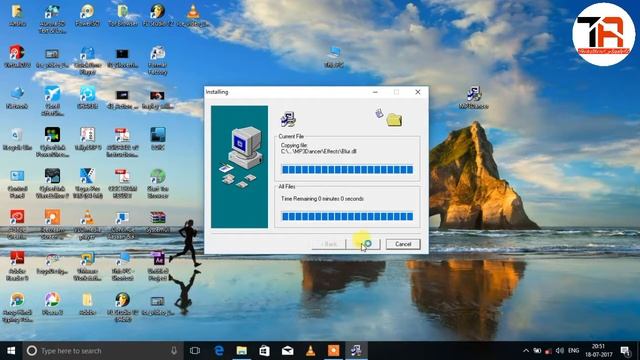Select the QuickTime Player desktop shortcut
Viewport: 640px width, 360px height.
point(87,60)
